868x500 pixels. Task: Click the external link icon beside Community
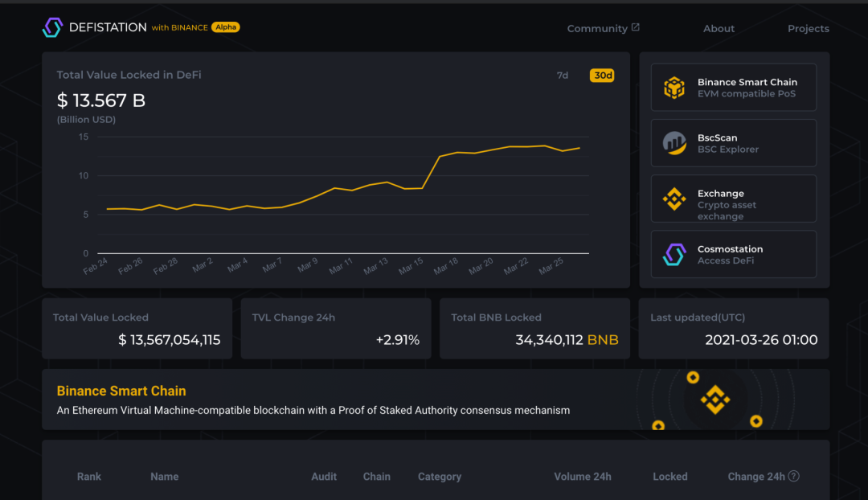636,27
